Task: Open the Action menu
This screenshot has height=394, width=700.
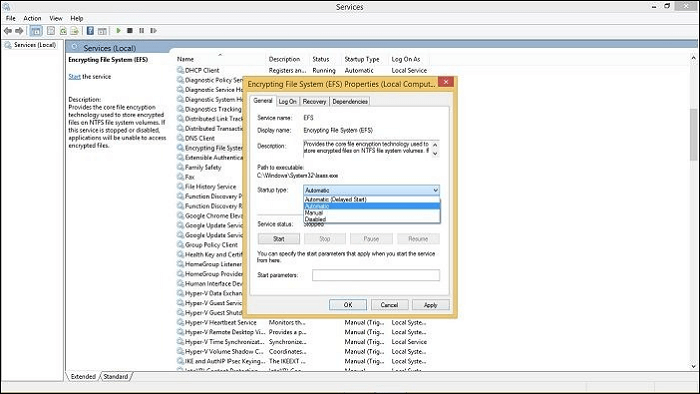Action: point(32,18)
